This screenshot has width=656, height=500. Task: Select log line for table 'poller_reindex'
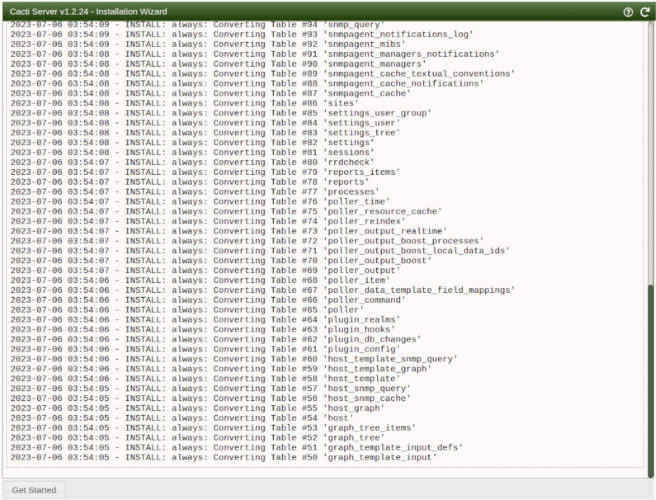tap(208, 221)
